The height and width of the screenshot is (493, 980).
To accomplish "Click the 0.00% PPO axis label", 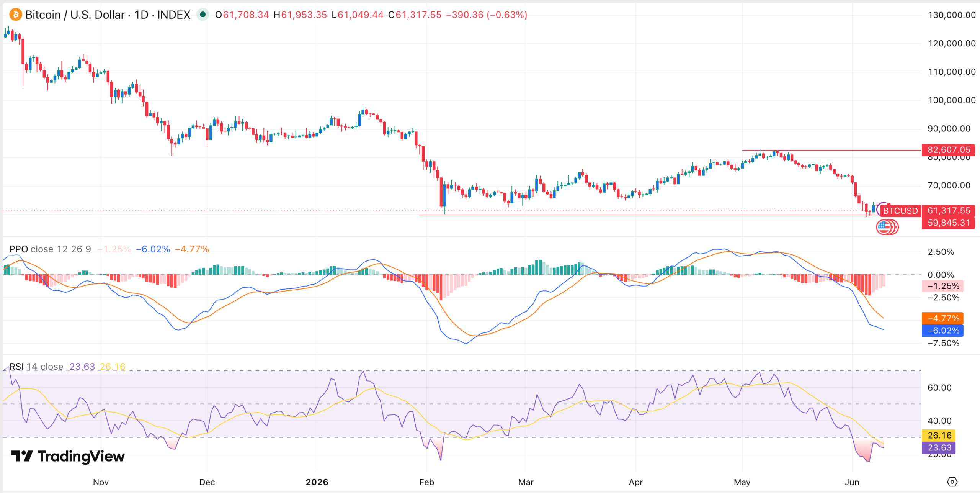I will (941, 275).
